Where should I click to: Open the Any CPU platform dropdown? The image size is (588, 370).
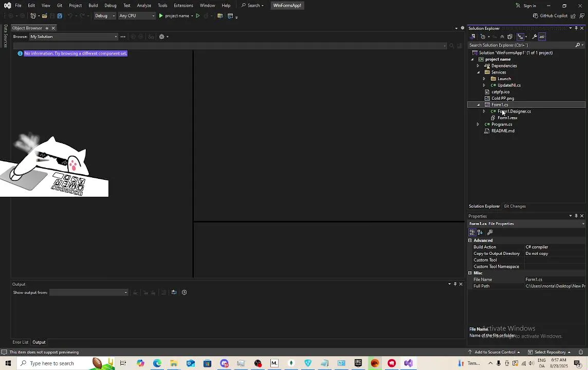tap(137, 16)
